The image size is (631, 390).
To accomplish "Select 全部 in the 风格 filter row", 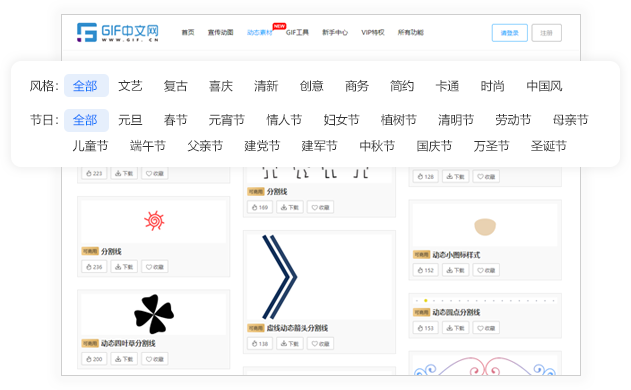I will (x=86, y=86).
